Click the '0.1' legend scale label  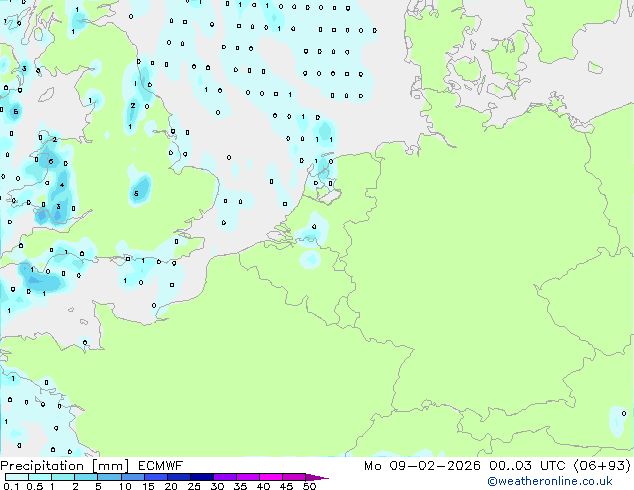pos(11,486)
